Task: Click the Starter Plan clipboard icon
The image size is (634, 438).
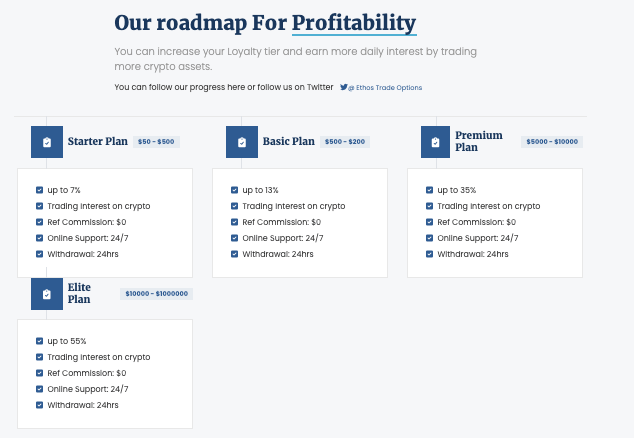Action: tap(47, 142)
